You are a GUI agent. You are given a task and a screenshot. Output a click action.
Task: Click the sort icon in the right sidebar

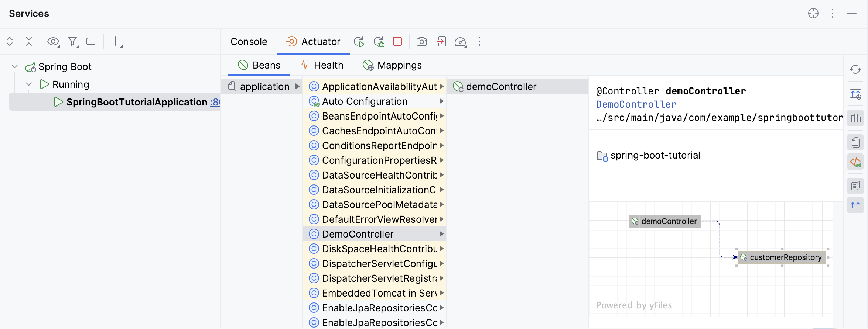pos(855,94)
